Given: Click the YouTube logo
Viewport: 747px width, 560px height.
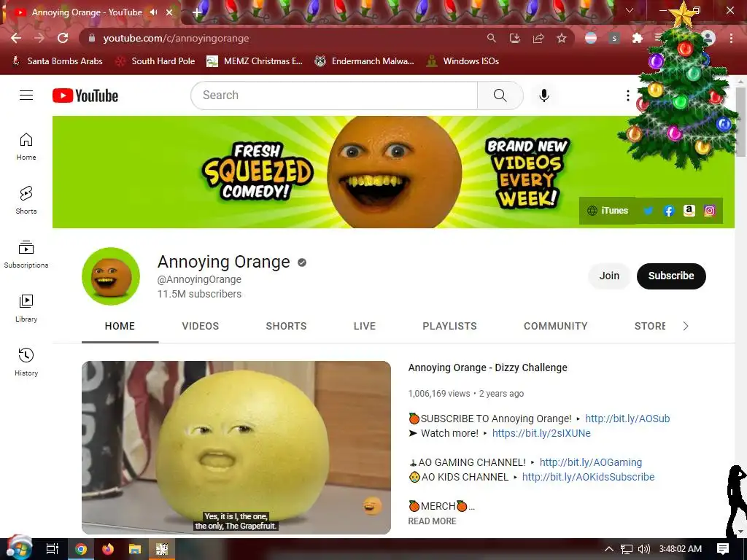Looking at the screenshot, I should pos(85,96).
